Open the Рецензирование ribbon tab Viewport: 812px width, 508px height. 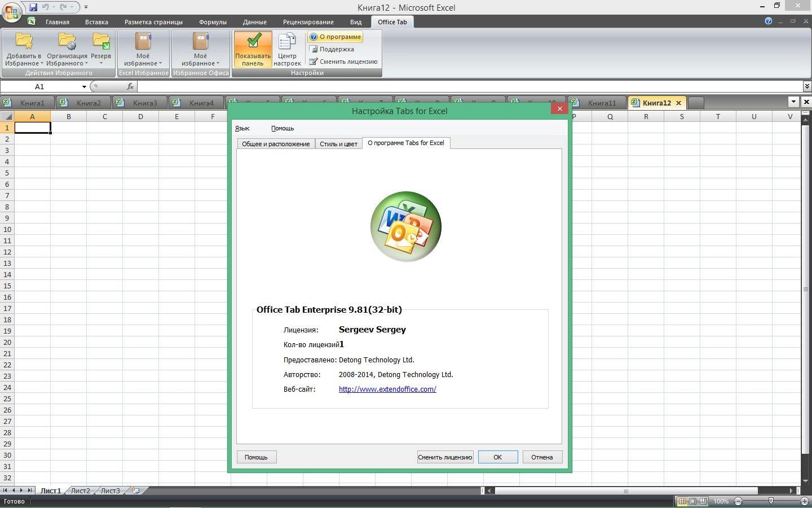(308, 22)
